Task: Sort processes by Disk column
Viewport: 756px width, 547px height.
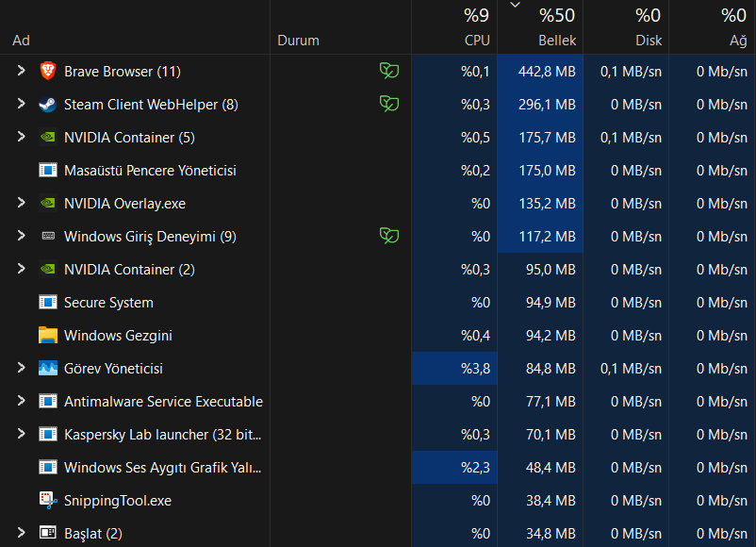Action: (626, 27)
